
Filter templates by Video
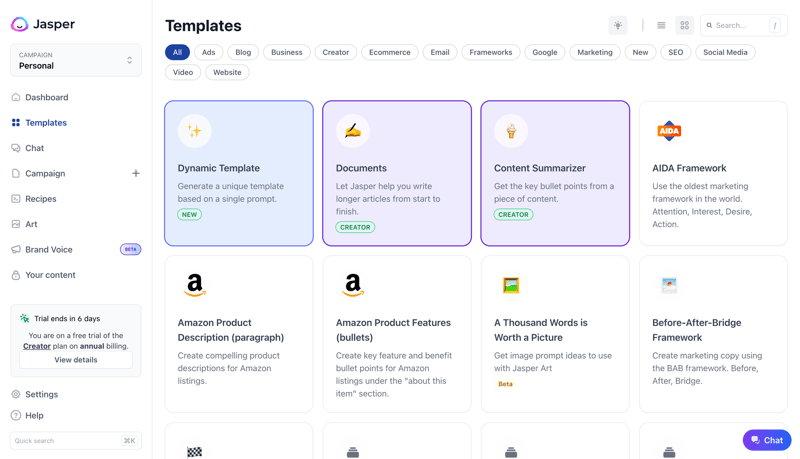[x=183, y=72]
